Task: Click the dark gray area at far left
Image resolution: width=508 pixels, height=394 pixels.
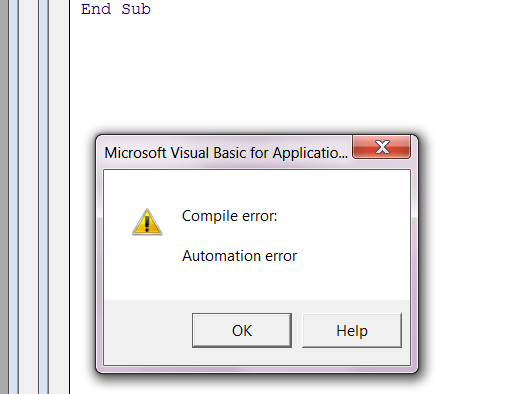Action: [4, 197]
